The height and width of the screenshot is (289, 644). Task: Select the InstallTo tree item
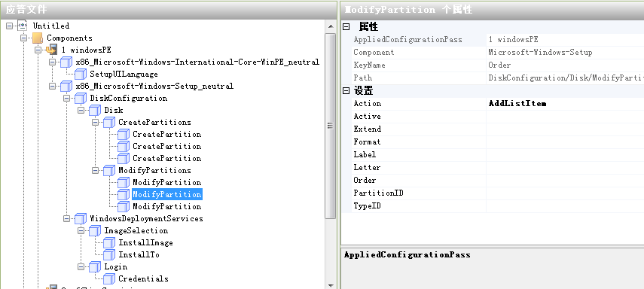(x=139, y=254)
